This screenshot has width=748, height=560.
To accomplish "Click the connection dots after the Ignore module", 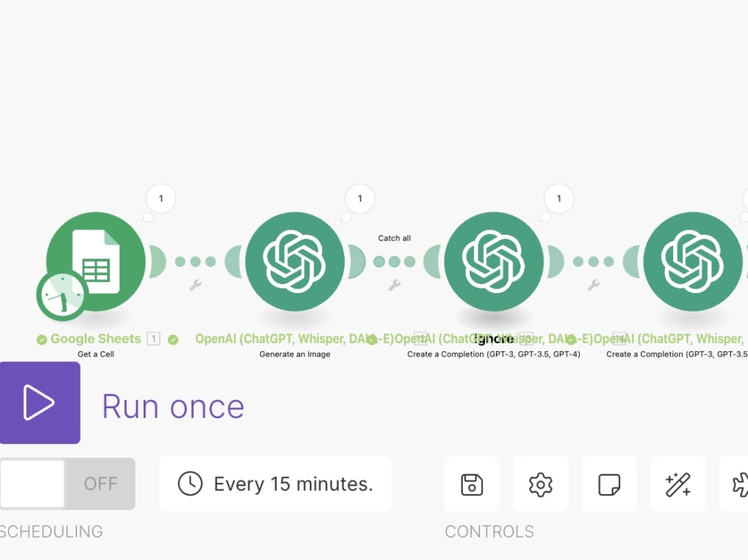I will (x=593, y=262).
